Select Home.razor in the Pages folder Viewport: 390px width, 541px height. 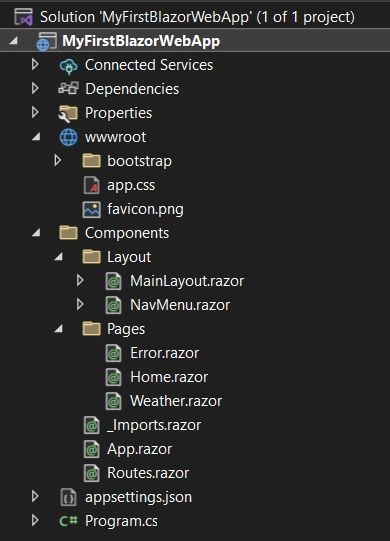point(169,377)
